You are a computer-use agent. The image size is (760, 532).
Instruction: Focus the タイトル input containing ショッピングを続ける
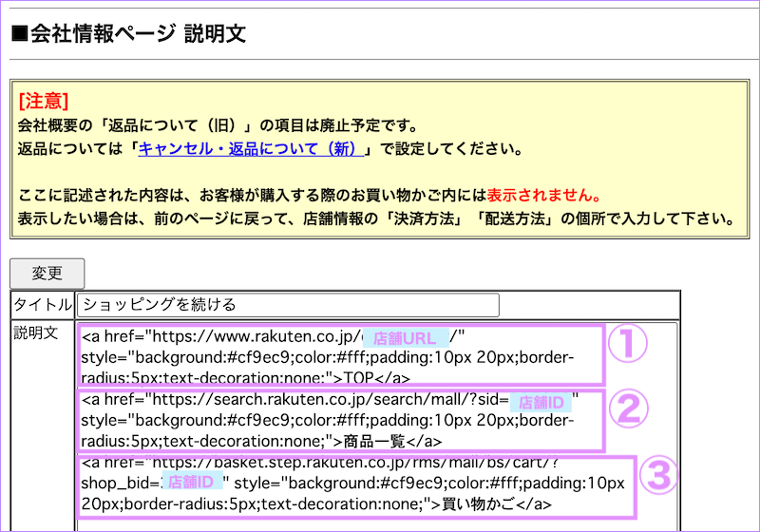[x=288, y=305]
